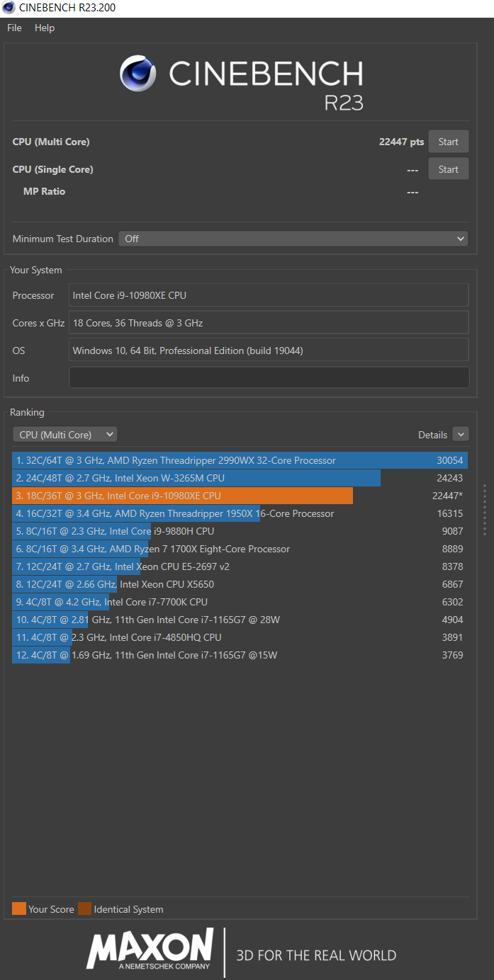Select the Xeon X5650 ranking row

click(240, 584)
